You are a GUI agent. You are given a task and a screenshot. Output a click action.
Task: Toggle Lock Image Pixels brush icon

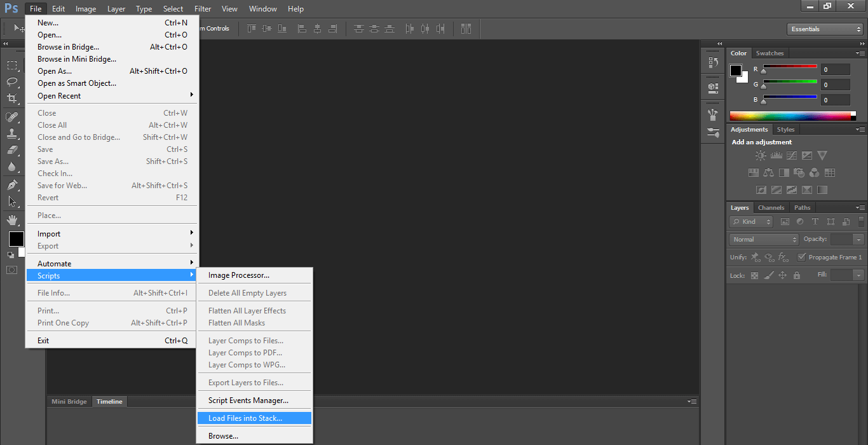pos(769,276)
